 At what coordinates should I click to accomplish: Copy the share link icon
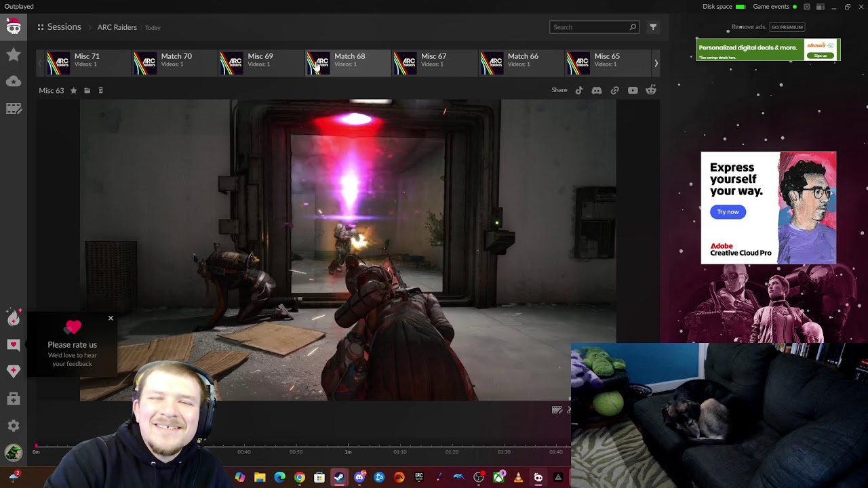[x=614, y=90]
